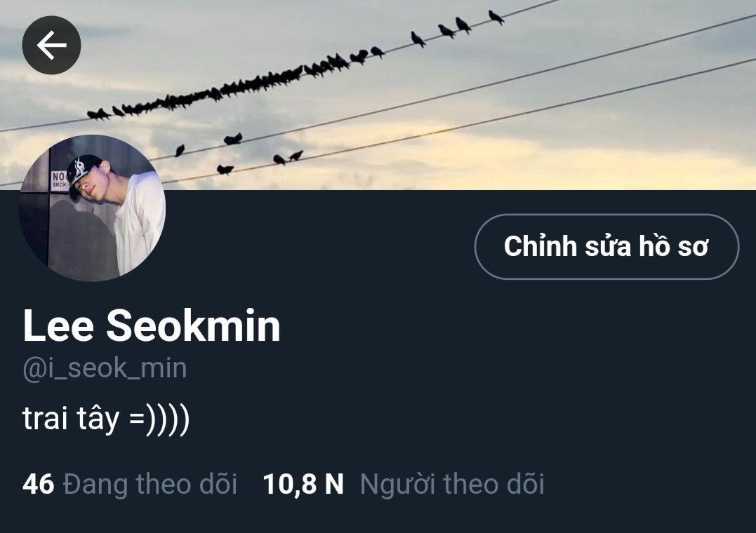View the birds-on-wire header banner

point(378,95)
